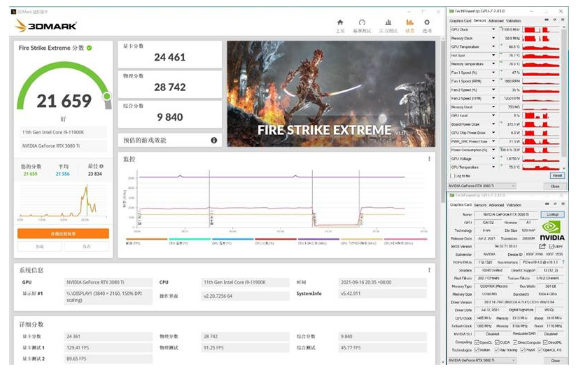Viewport: 577px width, 371px height.
Task: Switch to Advanced tab in upper GPU-Z window
Action: (x=495, y=21)
